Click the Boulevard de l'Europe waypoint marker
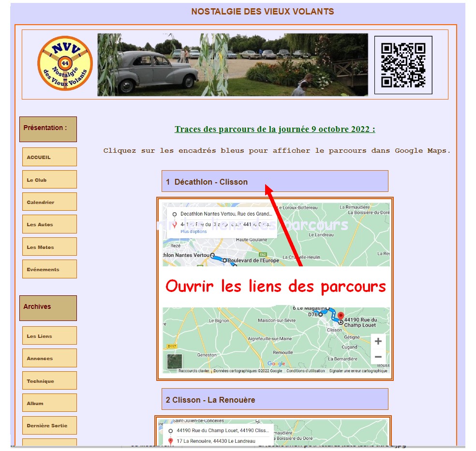 (224, 261)
